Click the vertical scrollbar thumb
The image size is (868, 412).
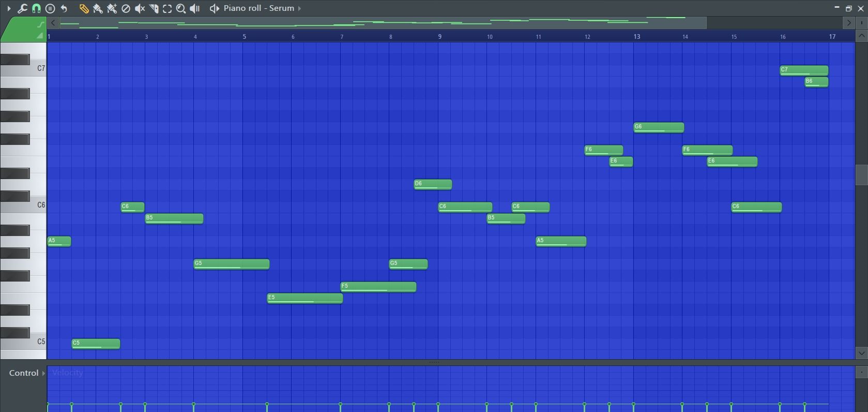(x=861, y=175)
